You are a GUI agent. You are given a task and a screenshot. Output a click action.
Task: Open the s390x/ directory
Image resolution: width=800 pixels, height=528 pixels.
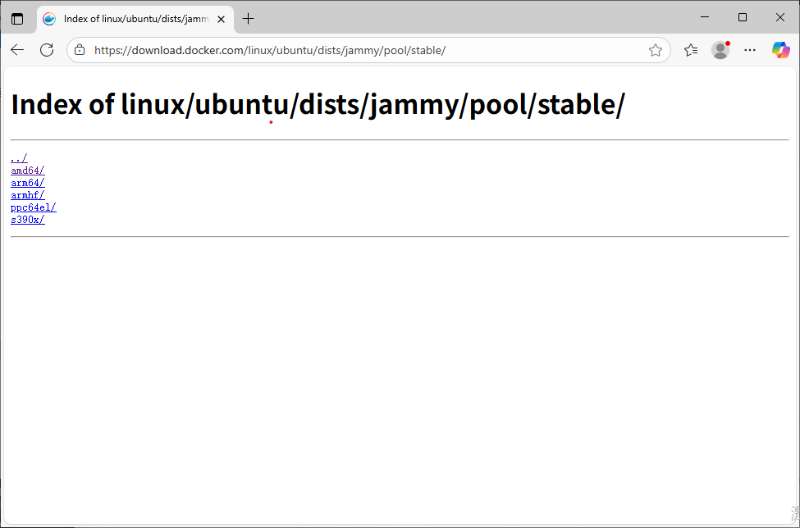28,219
